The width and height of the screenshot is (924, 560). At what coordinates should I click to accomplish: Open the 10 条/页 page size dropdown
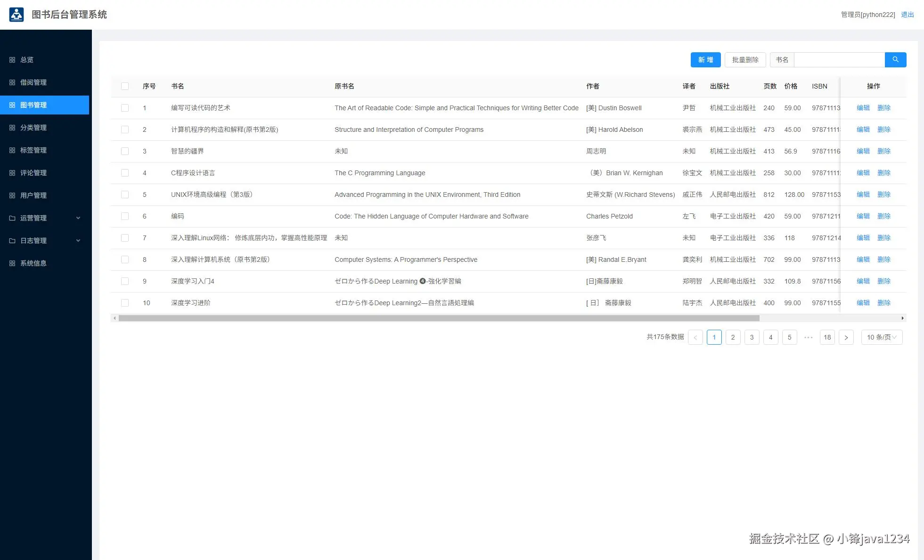pyautogui.click(x=881, y=337)
